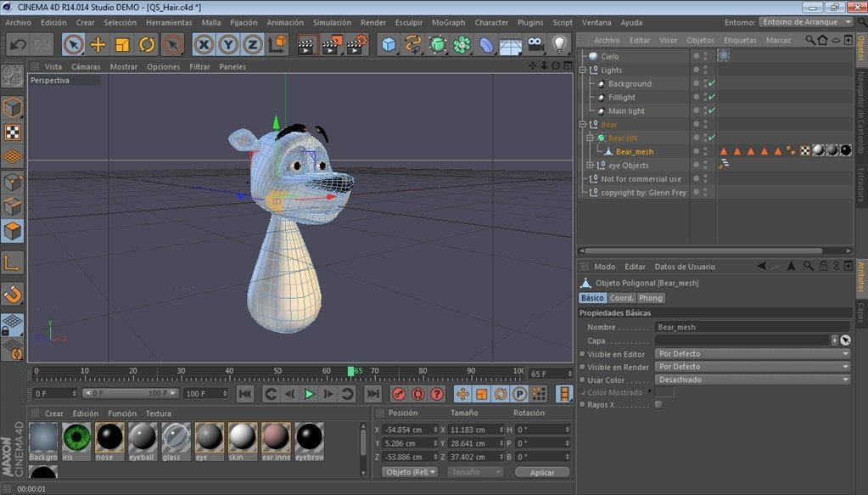Click the Nombre field containing Bear_mesh
The image size is (868, 495).
(752, 327)
